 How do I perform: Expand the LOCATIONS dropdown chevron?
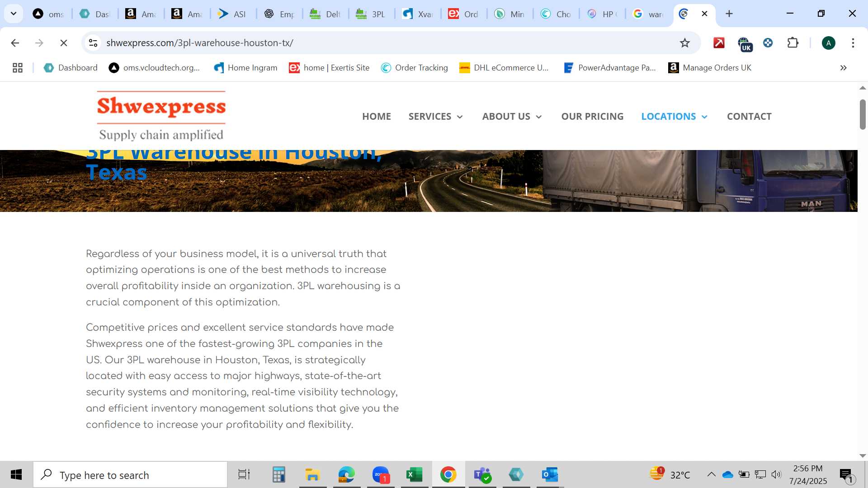coord(704,117)
